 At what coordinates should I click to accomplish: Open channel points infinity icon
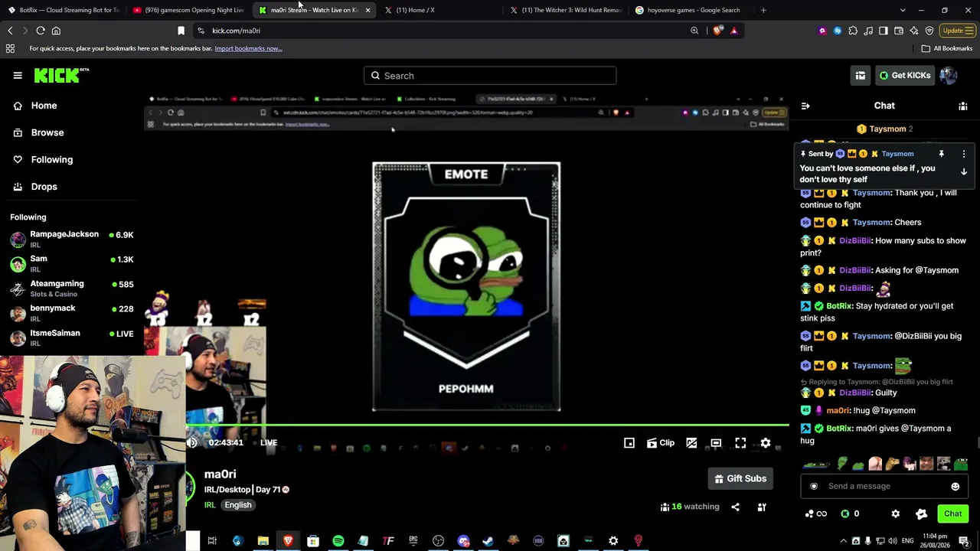816,514
